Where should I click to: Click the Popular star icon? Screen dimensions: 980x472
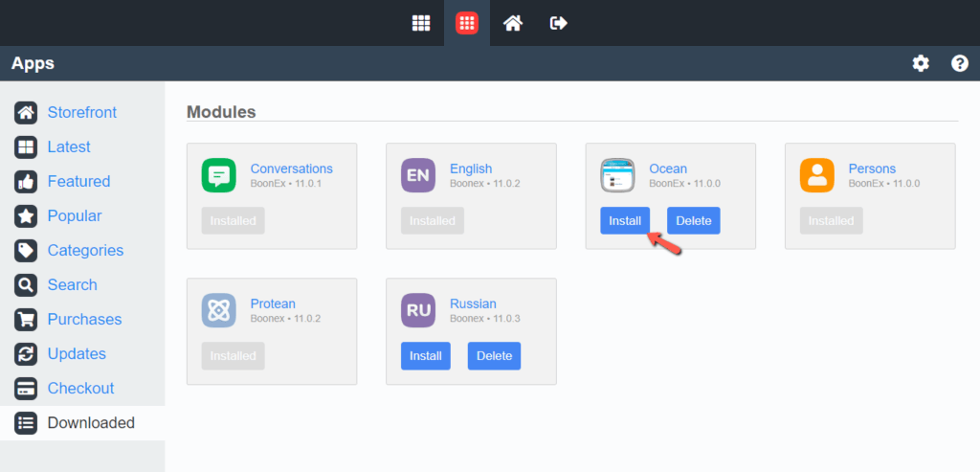click(26, 215)
